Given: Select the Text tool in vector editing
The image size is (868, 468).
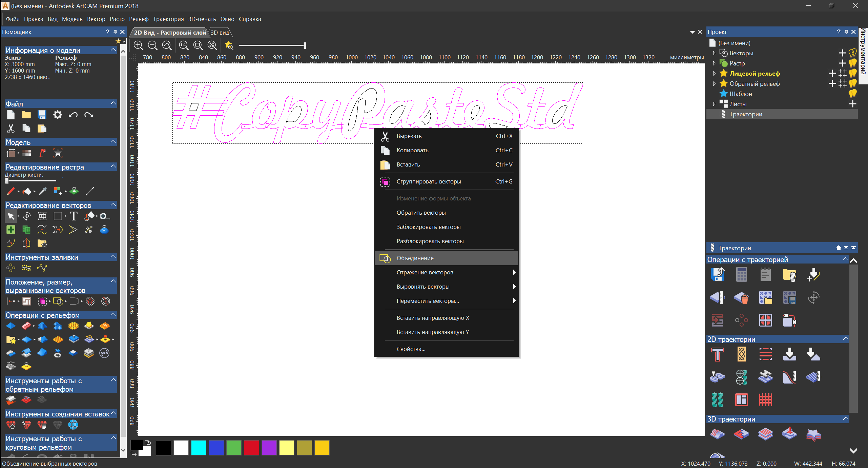Looking at the screenshot, I should coord(74,216).
